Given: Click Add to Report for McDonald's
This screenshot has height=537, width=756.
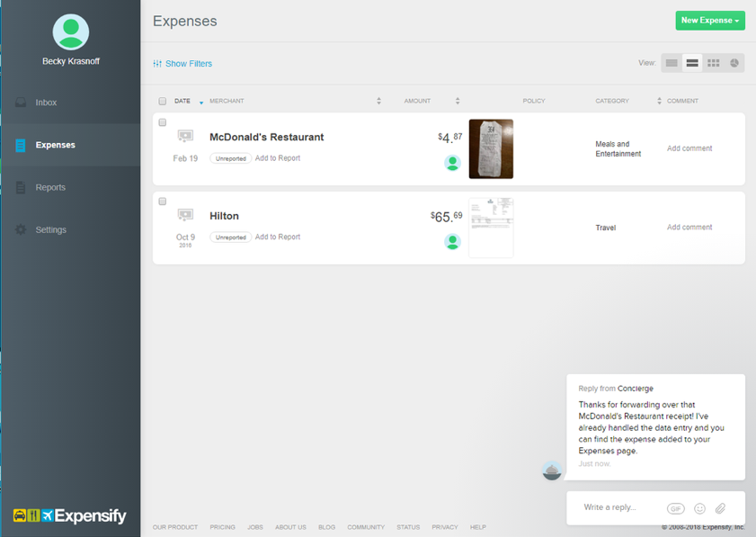Looking at the screenshot, I should (x=278, y=158).
